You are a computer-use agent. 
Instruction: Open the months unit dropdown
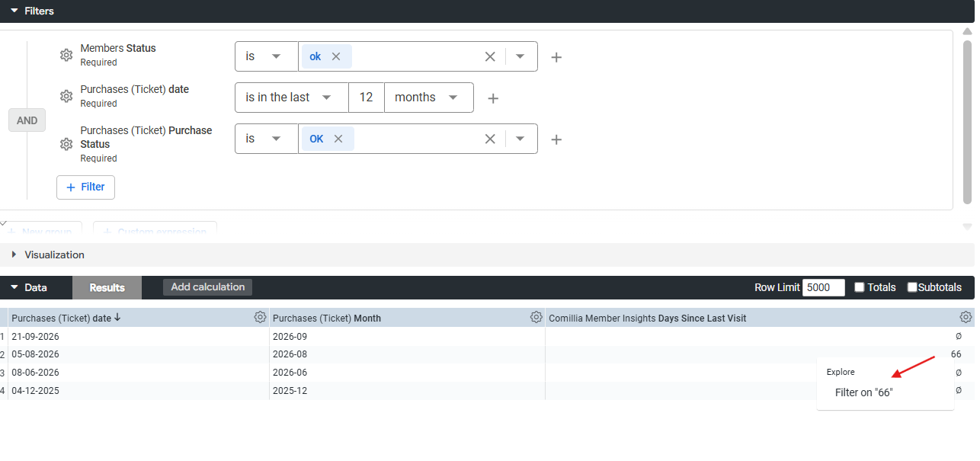point(429,98)
